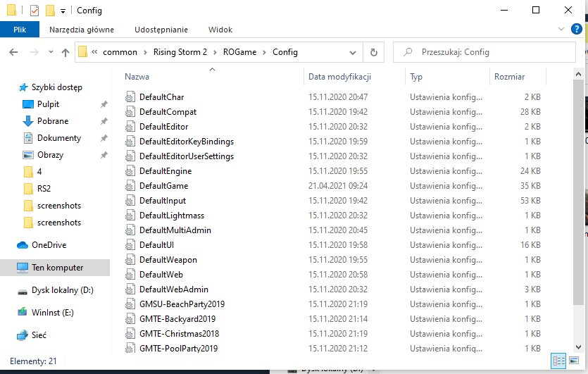The height and width of the screenshot is (374, 588).
Task: Click the DefaultGame config file icon
Action: 130,186
